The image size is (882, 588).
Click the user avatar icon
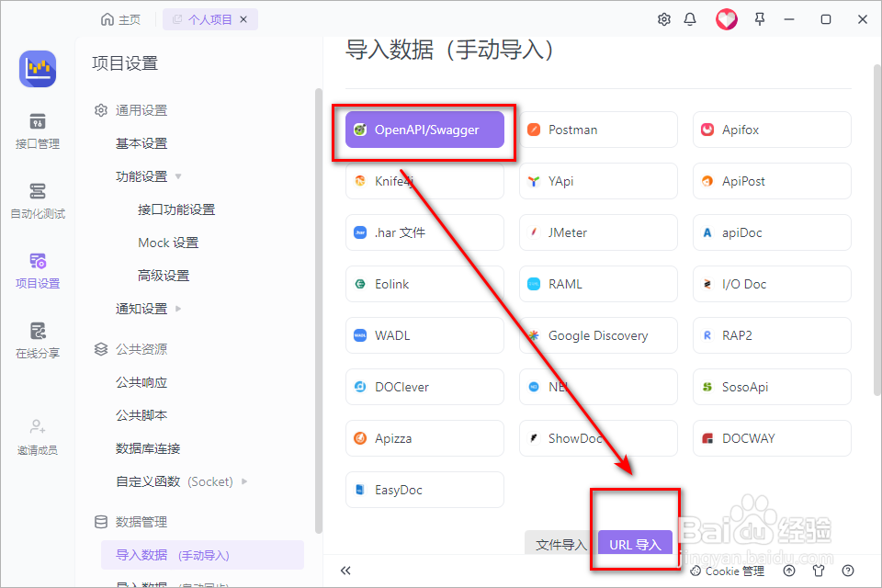click(x=726, y=19)
